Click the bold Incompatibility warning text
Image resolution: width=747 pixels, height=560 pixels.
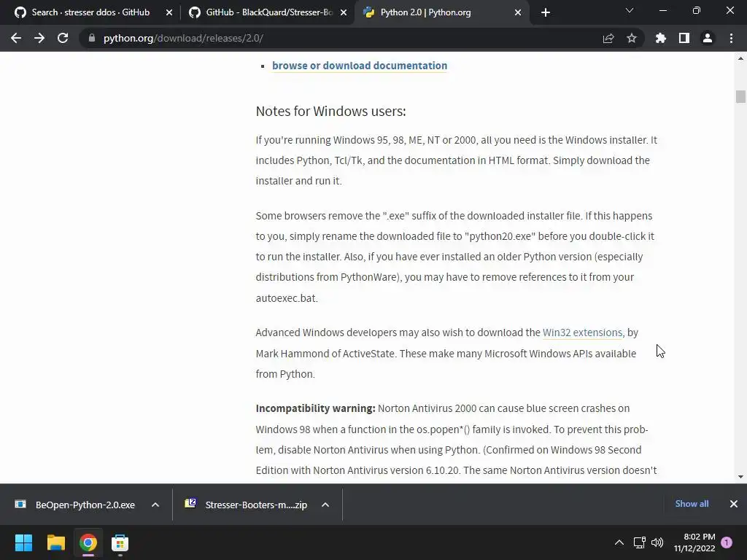coord(315,408)
